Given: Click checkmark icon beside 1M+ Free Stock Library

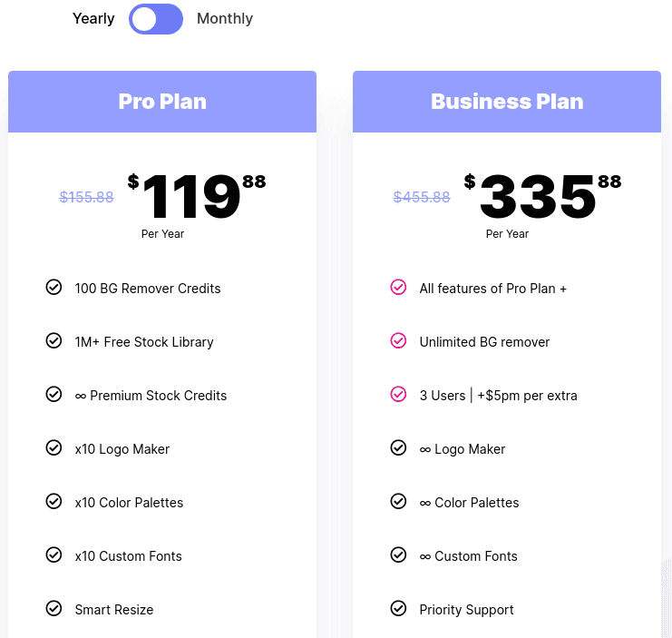Looking at the screenshot, I should 54,341.
